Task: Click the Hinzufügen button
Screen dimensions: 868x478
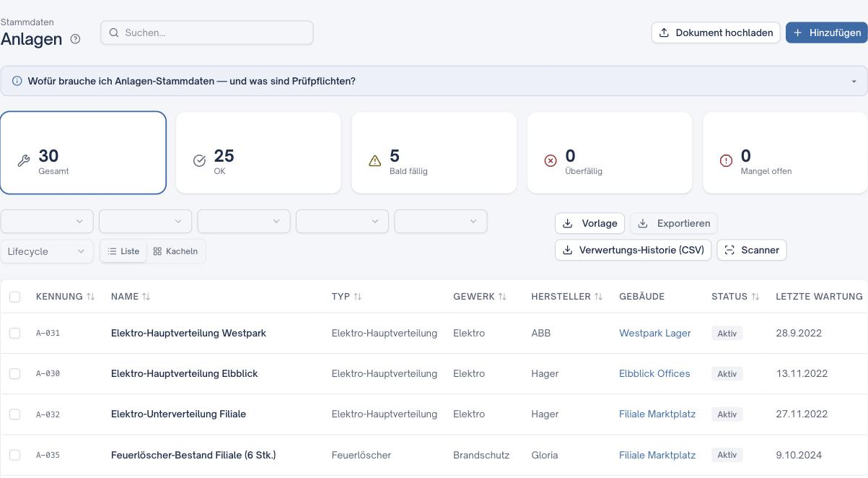Action: tap(826, 32)
